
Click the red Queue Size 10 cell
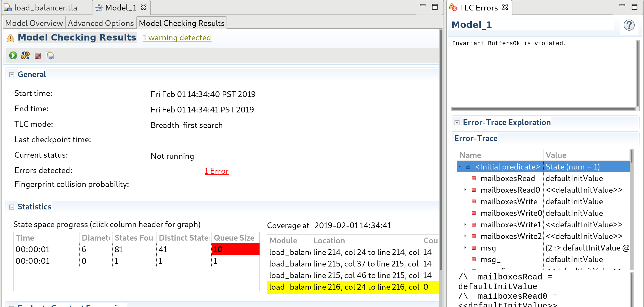click(235, 249)
